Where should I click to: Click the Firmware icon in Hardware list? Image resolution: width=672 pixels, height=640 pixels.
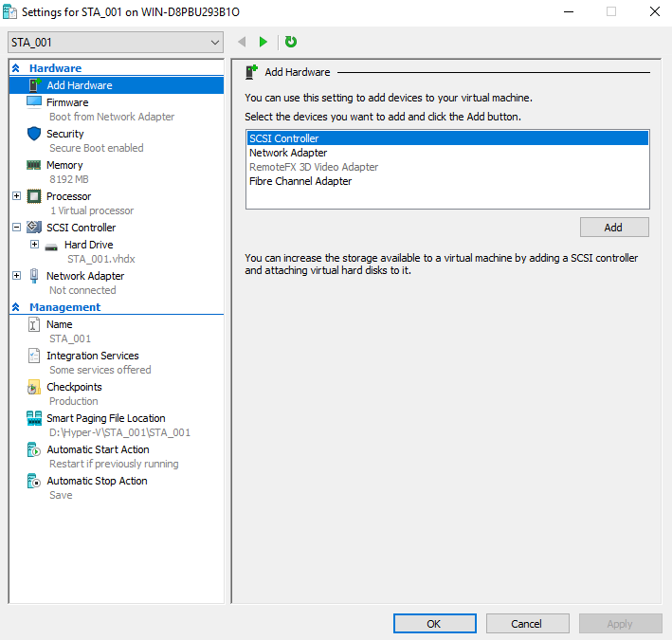[34, 102]
